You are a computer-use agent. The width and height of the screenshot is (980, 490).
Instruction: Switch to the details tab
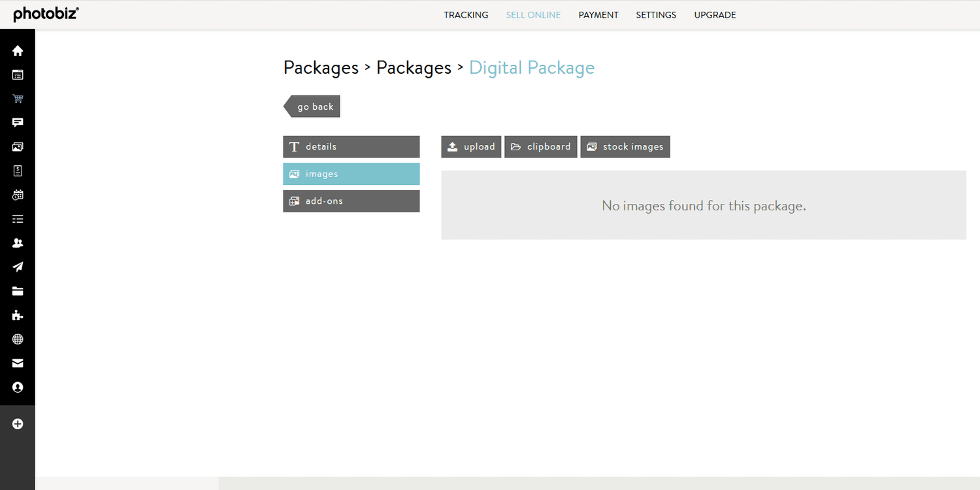click(x=351, y=146)
